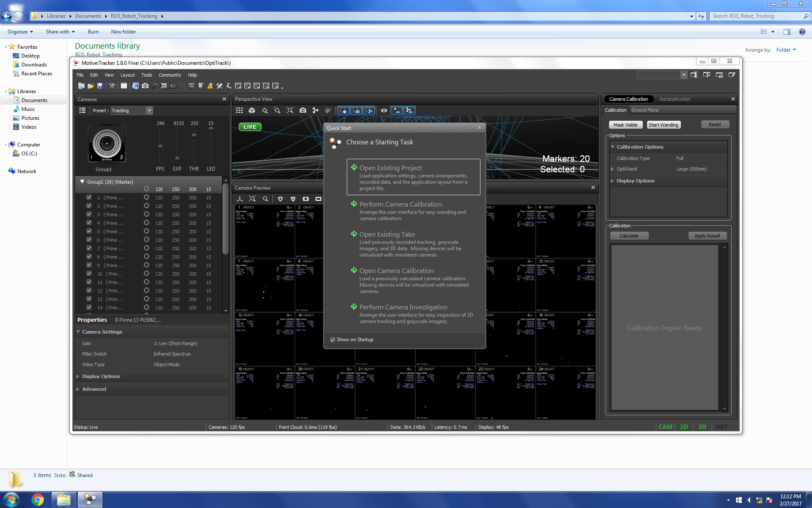Click the cube icon in Perspective View
Viewport: 812px width, 508px height.
[252, 110]
